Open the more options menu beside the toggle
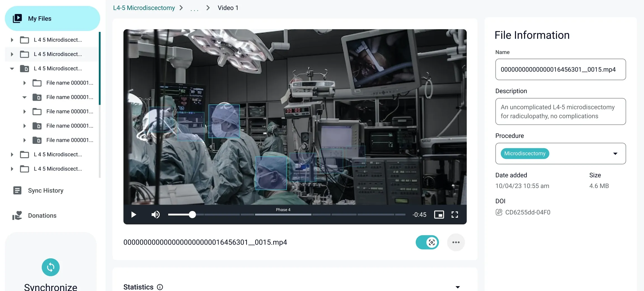644x291 pixels. 456,242
